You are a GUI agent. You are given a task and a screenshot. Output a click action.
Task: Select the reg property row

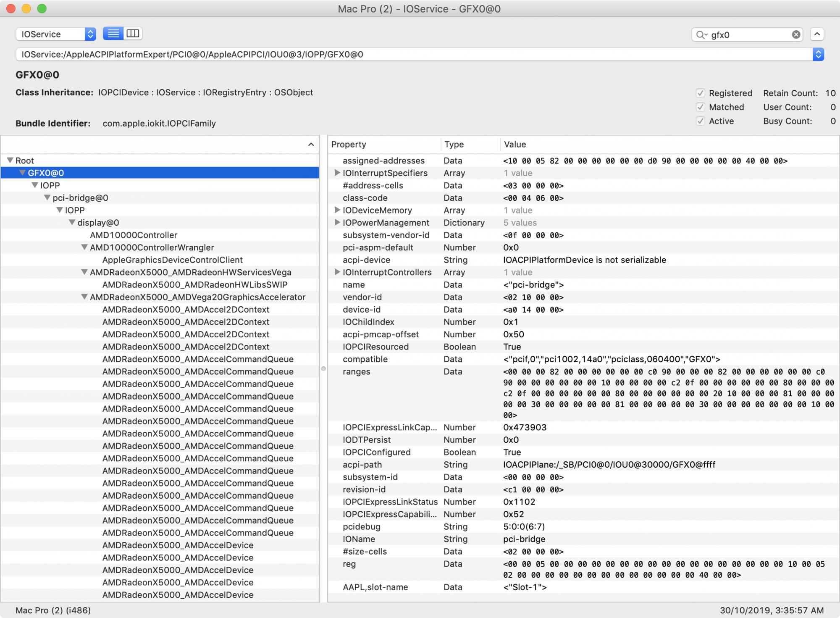coord(583,569)
